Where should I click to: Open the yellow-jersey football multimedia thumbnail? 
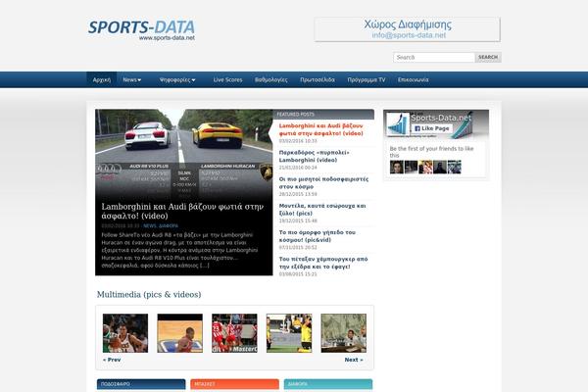tap(289, 333)
